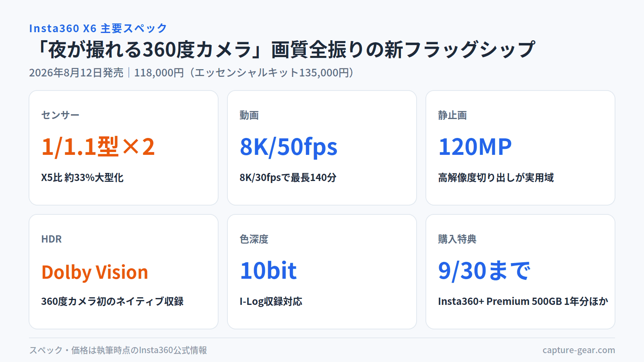Click the 'I-Log収録対応' description

point(271,301)
